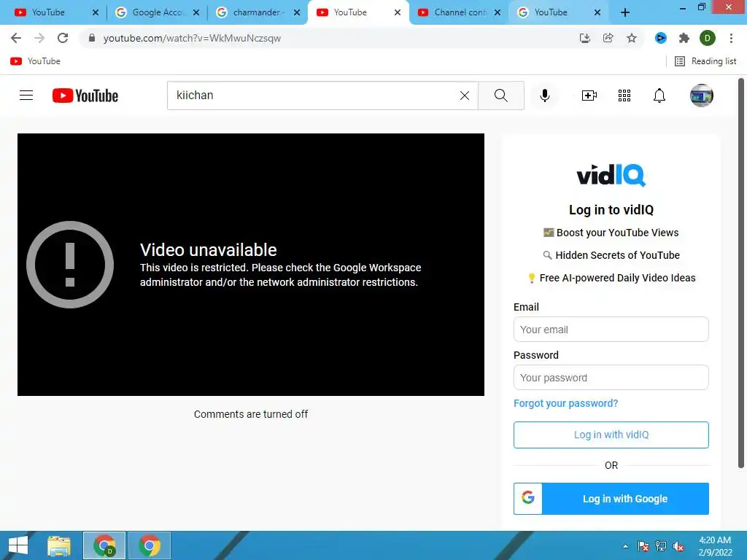Close the charmander tab
The width and height of the screenshot is (747, 560).
pyautogui.click(x=297, y=12)
